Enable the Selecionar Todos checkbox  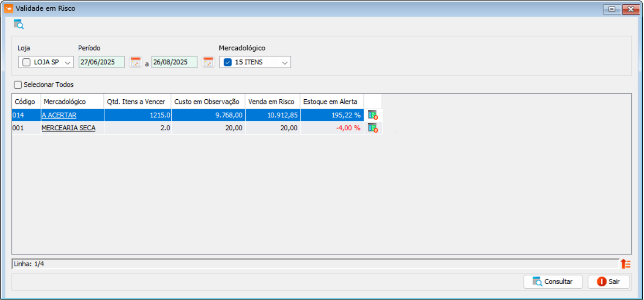[18, 85]
